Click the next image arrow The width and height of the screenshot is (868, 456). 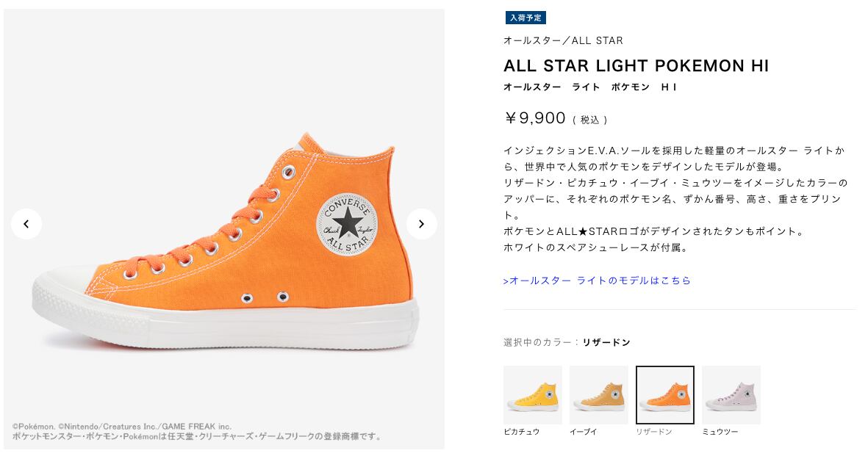click(422, 224)
